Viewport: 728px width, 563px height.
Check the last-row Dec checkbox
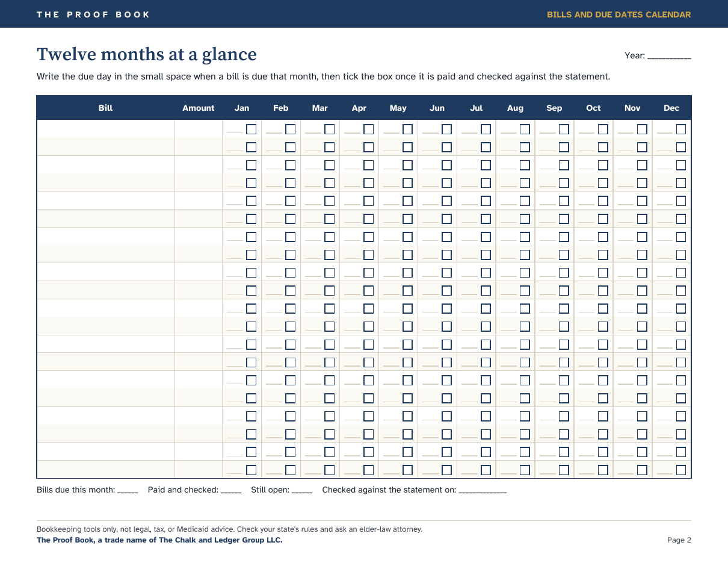pyautogui.click(x=681, y=470)
